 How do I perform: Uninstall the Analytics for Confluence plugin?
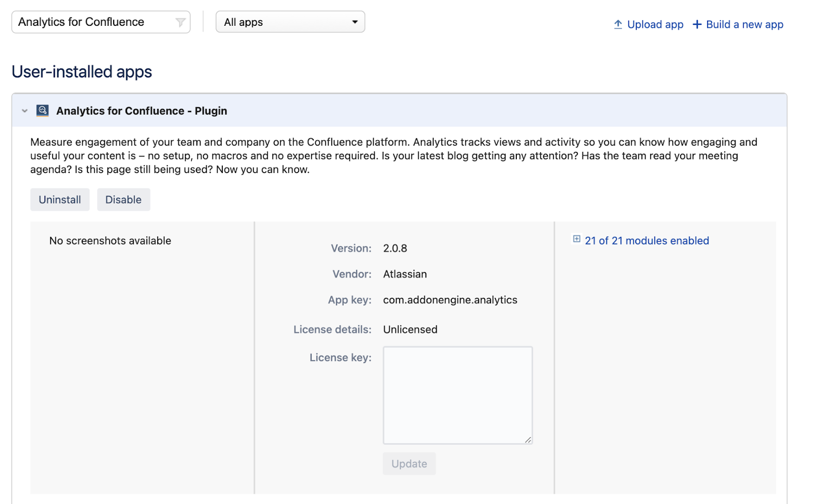point(60,199)
